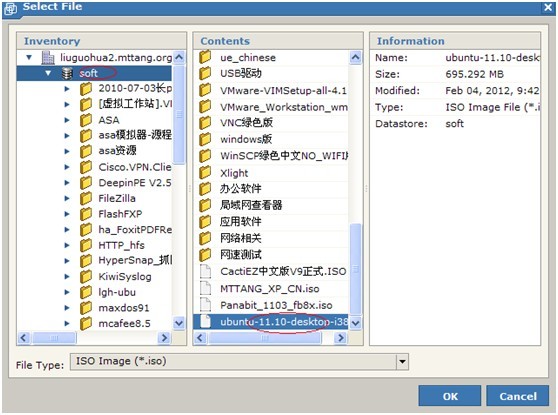558x415 pixels.
Task: Click Contents horizontal scroll right arrow
Action: tap(341, 337)
